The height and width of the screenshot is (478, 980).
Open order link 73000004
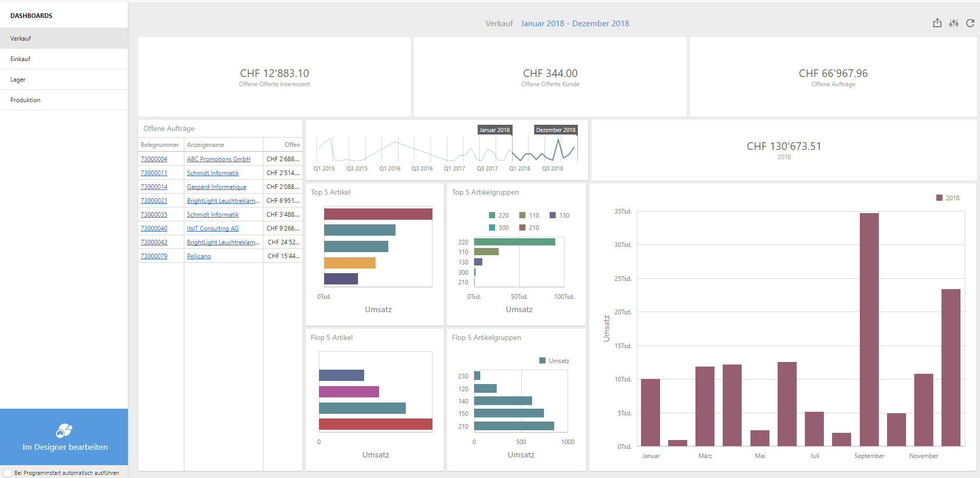(x=154, y=159)
